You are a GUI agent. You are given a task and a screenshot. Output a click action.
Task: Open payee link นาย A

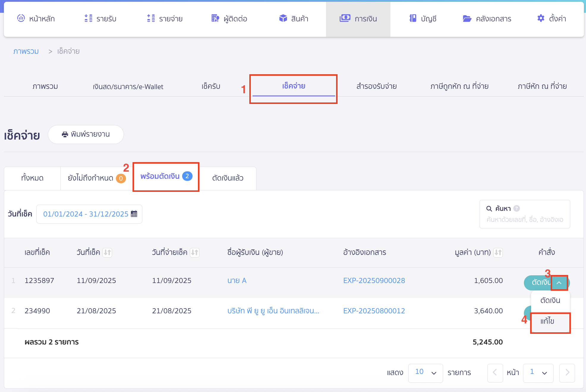(x=237, y=281)
